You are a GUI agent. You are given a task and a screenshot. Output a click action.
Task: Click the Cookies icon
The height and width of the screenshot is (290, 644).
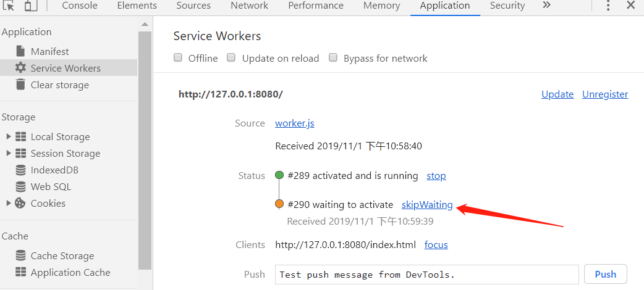click(20, 203)
